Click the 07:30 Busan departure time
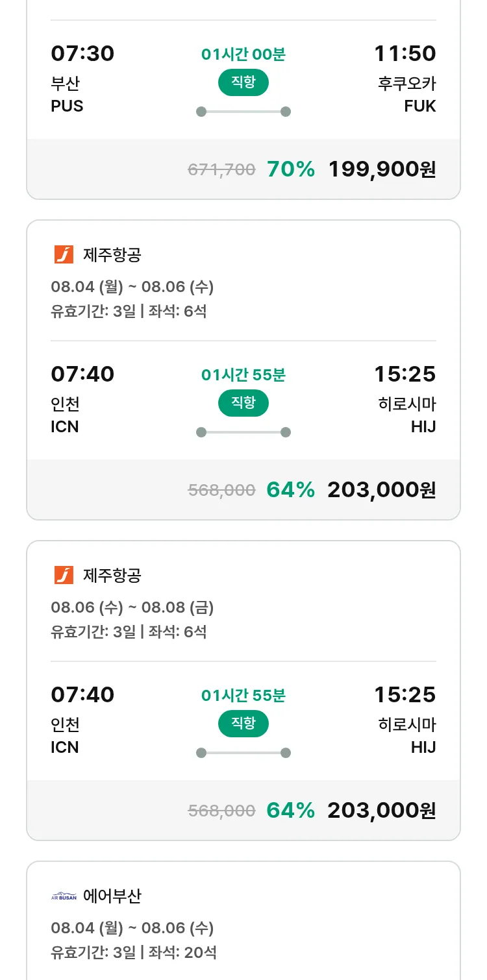 coord(82,53)
